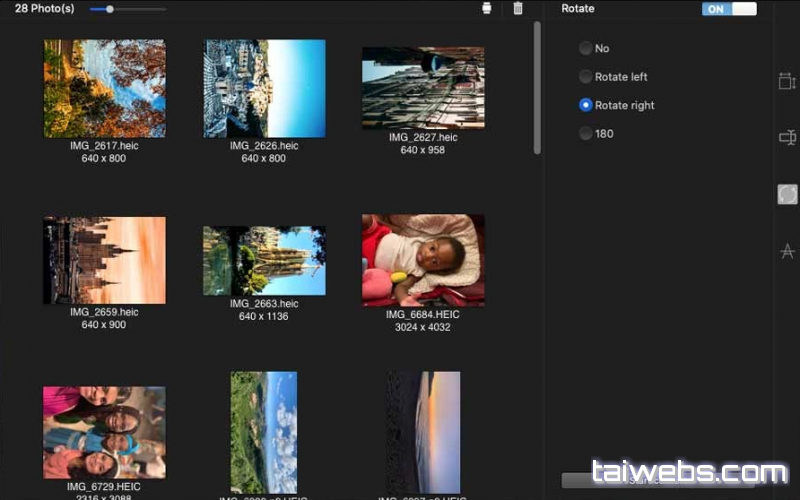Select the IMG_2659.heic thumbnail
The width and height of the screenshot is (800, 500).
point(105,260)
